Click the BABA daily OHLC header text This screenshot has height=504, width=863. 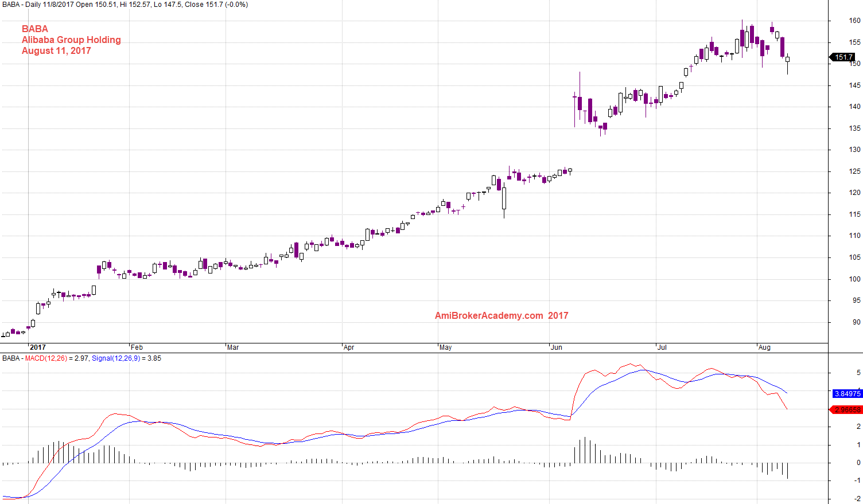tap(125, 5)
